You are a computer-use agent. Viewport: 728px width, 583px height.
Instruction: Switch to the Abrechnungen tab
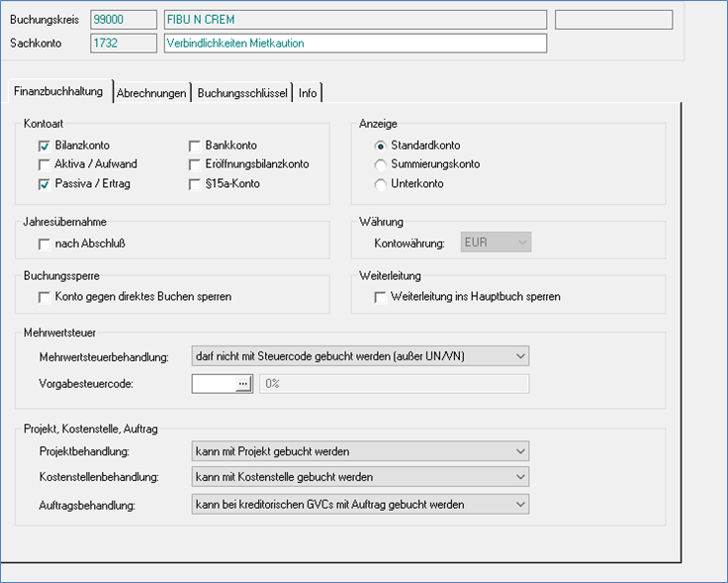[x=151, y=93]
